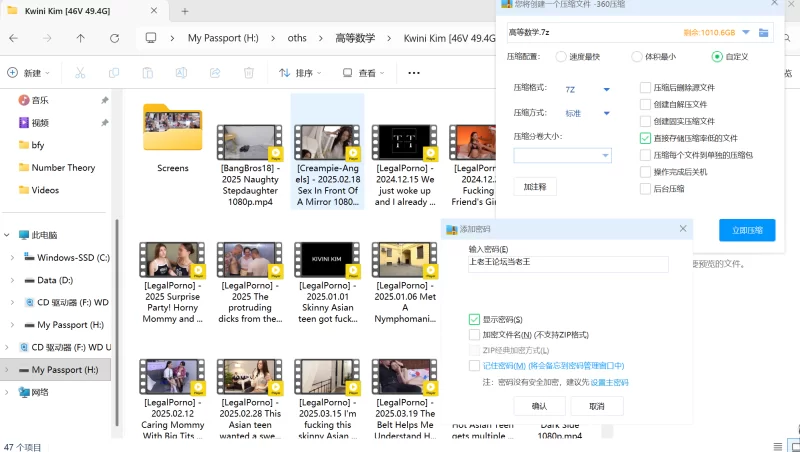Click the Delete trash icon in toolbar

click(x=244, y=73)
